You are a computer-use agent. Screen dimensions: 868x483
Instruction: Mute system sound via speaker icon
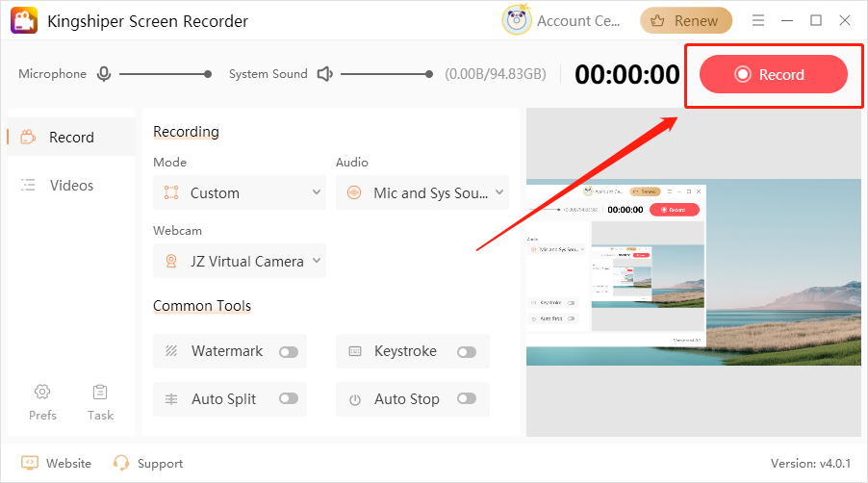click(x=324, y=73)
